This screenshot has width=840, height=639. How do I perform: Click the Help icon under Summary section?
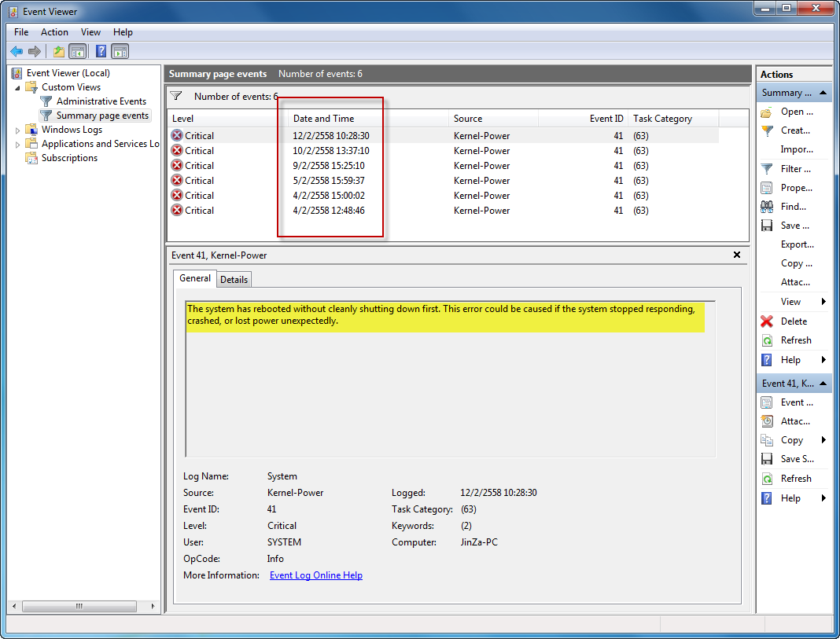[x=767, y=360]
